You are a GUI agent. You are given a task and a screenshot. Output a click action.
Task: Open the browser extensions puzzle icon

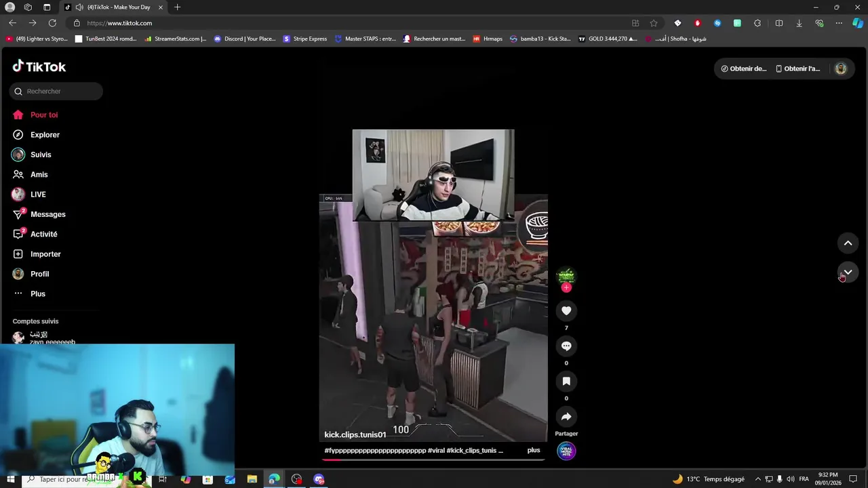(757, 23)
